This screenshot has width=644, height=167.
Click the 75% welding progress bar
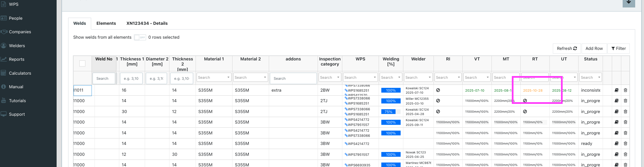(391, 112)
